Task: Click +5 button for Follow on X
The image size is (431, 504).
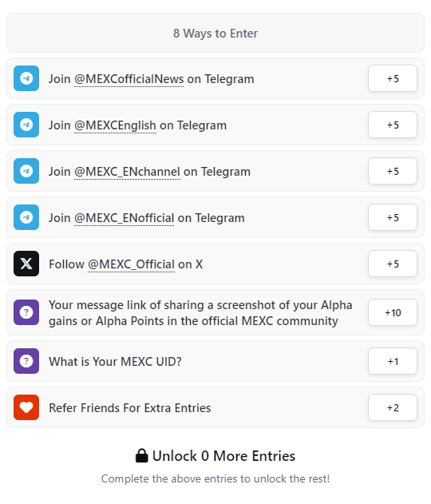Action: coord(393,264)
